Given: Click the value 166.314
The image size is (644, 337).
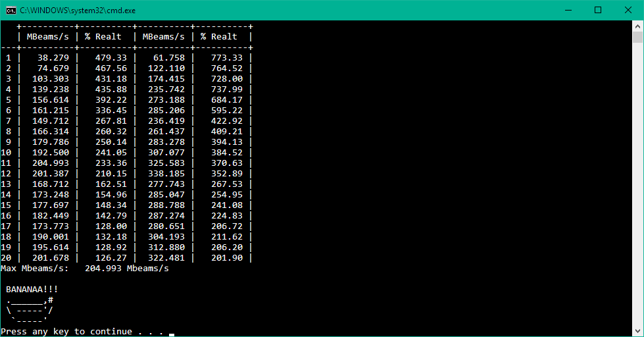Looking at the screenshot, I should (51, 132).
